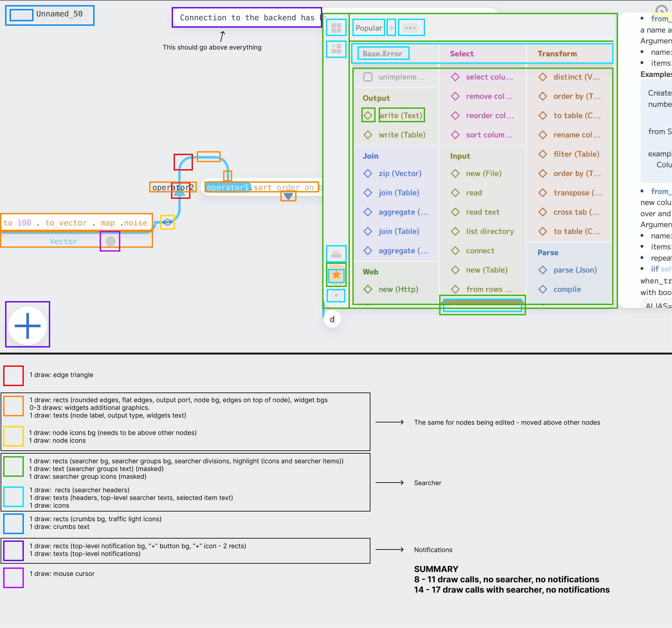Toggle the eye visualization icon on the node
Viewport: 672px width, 628px height.
(167, 222)
